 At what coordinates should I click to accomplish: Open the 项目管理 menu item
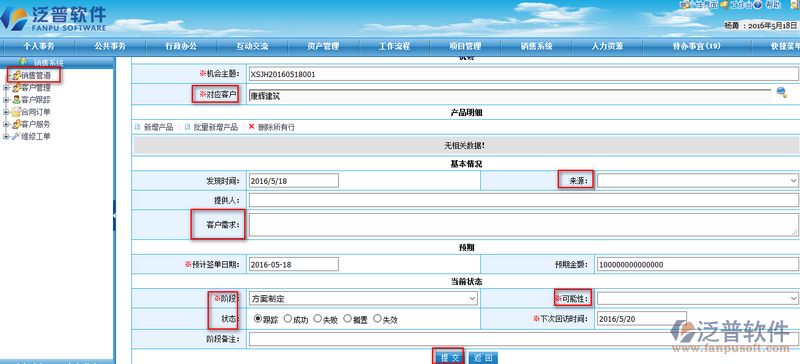pos(465,46)
